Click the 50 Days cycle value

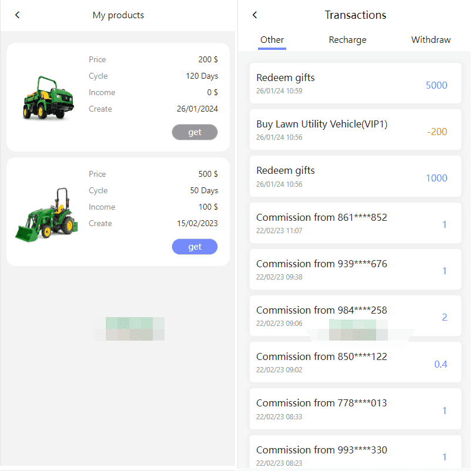[204, 190]
